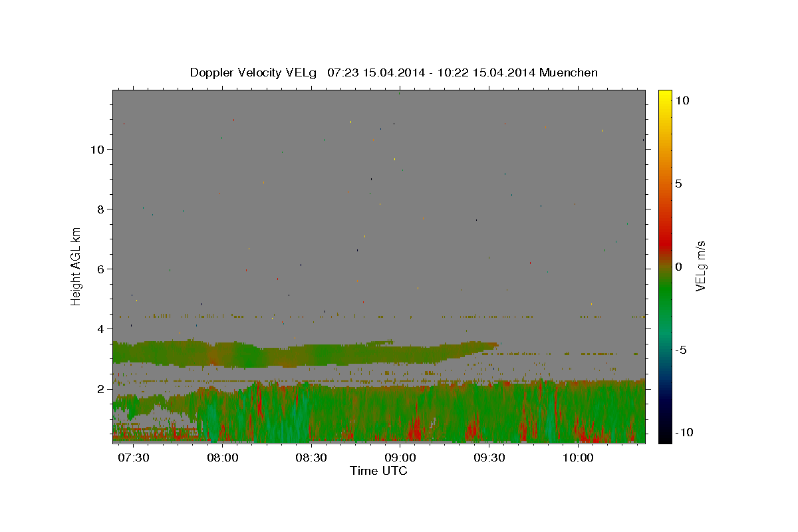Click the 09:00 time axis label
This screenshot has height=532, width=798.
(400, 458)
